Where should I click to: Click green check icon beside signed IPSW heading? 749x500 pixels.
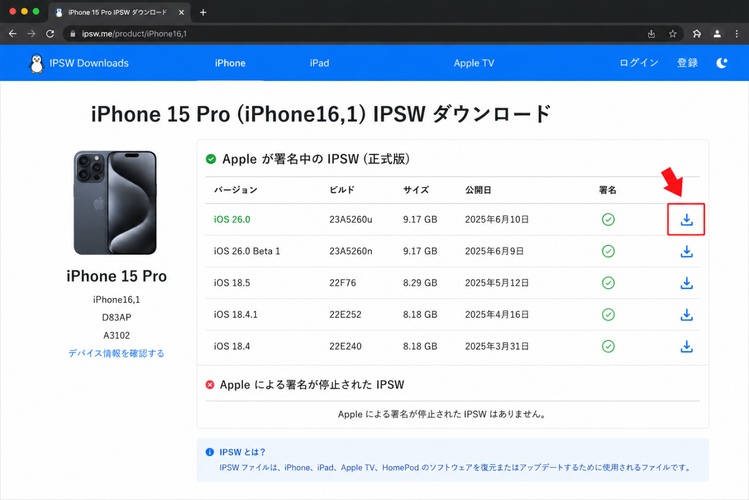pyautogui.click(x=211, y=159)
